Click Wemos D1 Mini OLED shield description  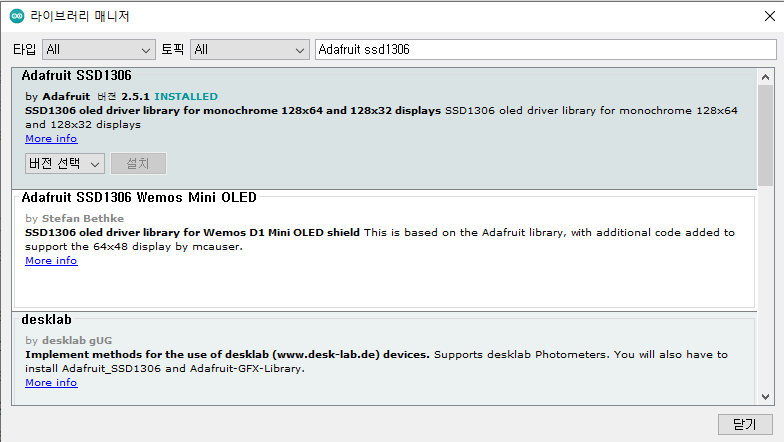pyautogui.click(x=192, y=232)
